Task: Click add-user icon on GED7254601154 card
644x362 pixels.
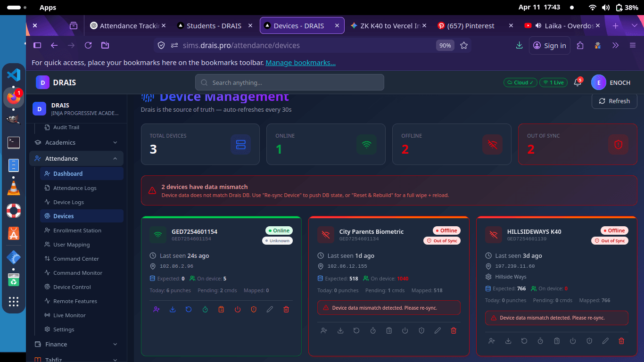Action: [x=157, y=310]
